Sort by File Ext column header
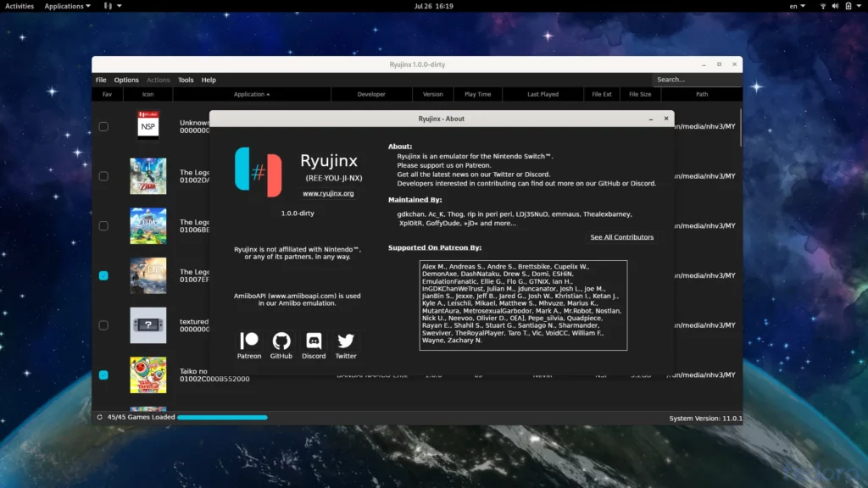868x488 pixels. (602, 94)
